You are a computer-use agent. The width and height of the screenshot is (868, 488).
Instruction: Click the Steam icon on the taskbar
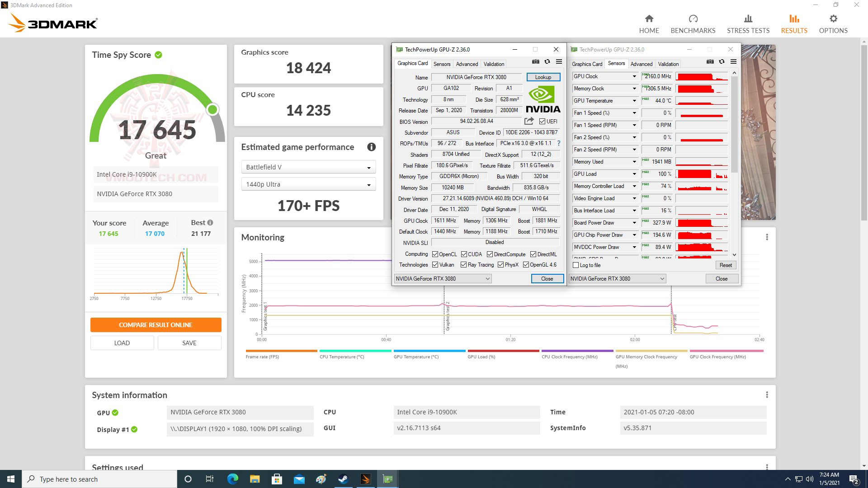click(x=343, y=479)
